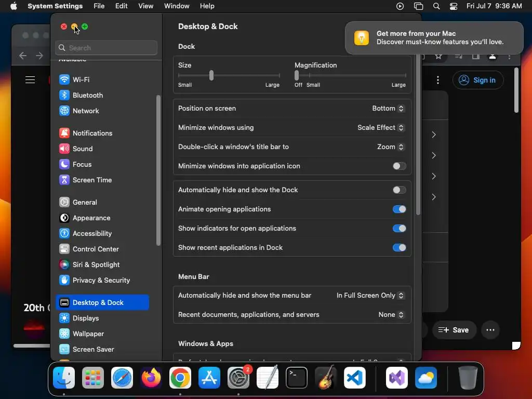This screenshot has width=532, height=399.
Task: Open the Edit menu
Action: [121, 6]
